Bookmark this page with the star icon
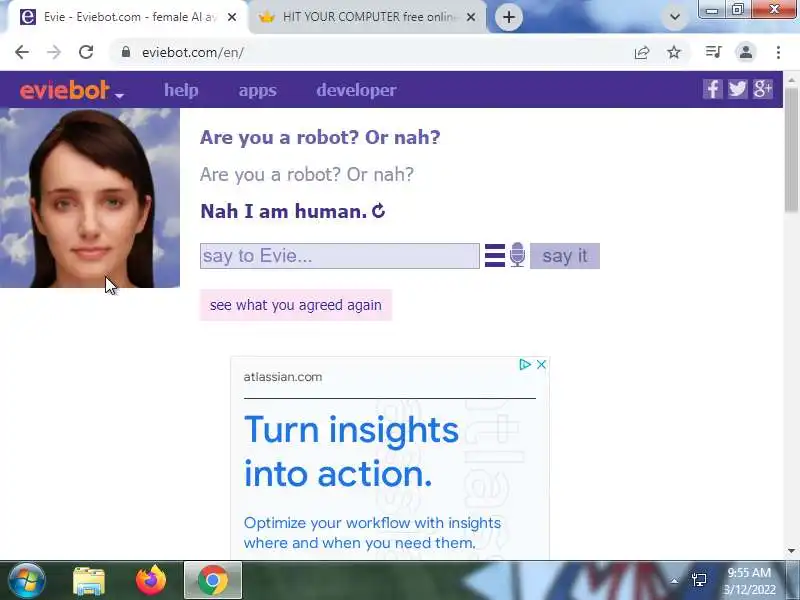The image size is (800, 600). [x=674, y=52]
